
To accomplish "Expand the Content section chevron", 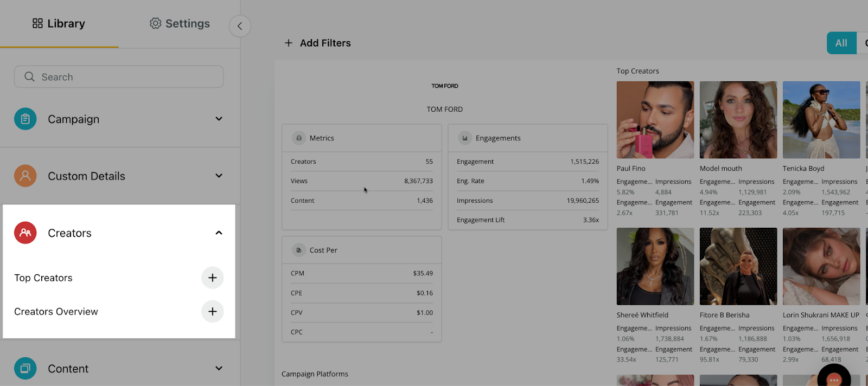I will pos(219,368).
